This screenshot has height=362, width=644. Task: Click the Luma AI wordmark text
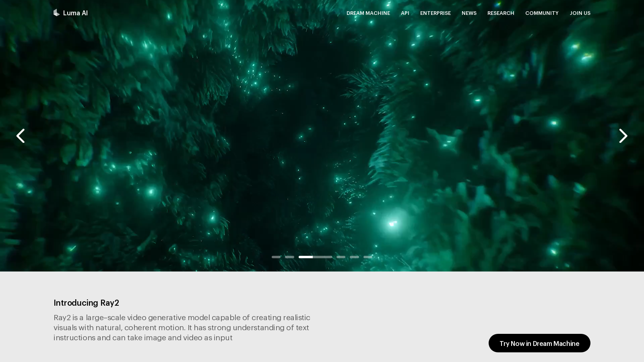75,12
